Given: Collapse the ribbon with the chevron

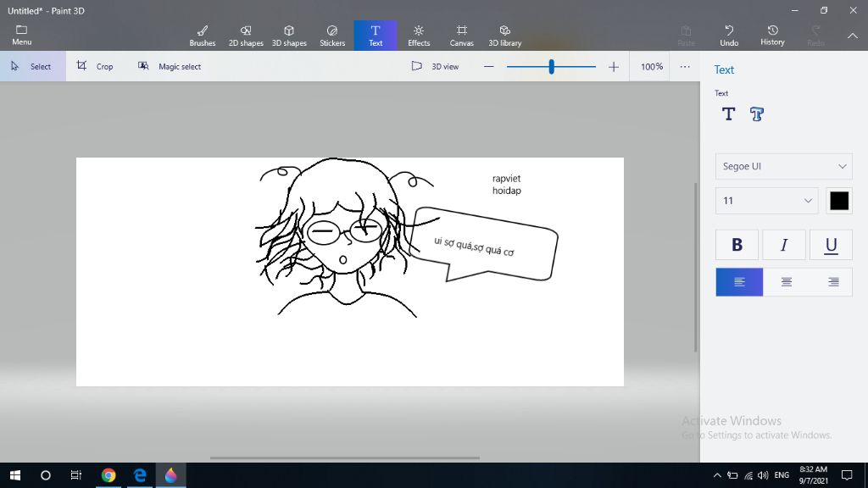Looking at the screenshot, I should (853, 36).
